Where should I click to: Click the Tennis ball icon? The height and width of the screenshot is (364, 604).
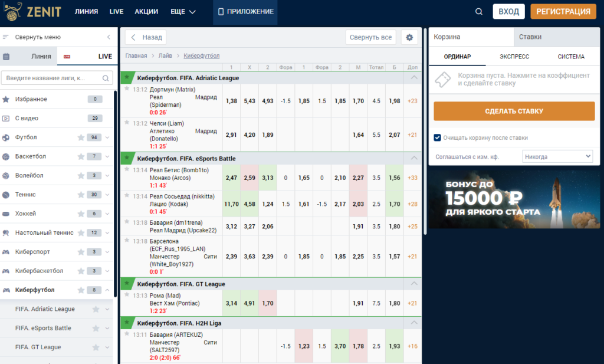[x=6, y=195]
